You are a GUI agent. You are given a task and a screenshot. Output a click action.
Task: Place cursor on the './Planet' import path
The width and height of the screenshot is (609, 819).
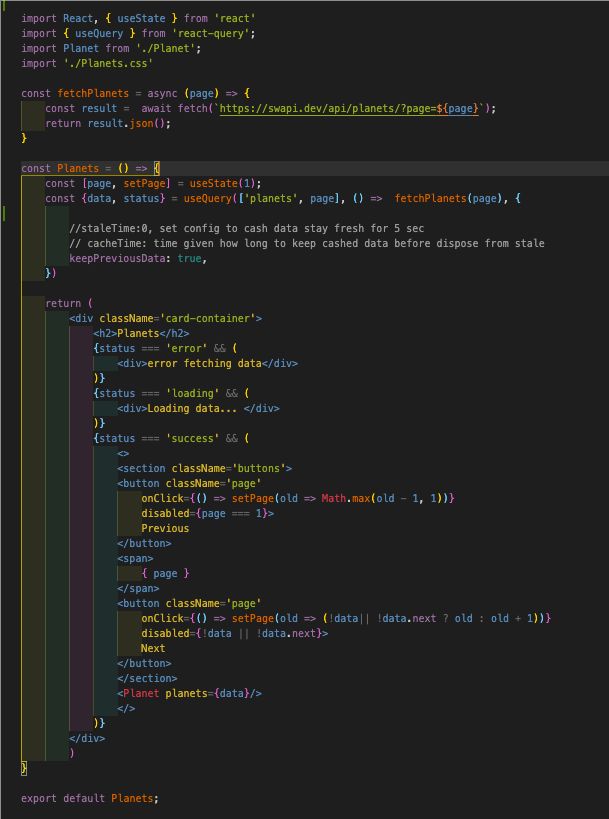pos(165,49)
